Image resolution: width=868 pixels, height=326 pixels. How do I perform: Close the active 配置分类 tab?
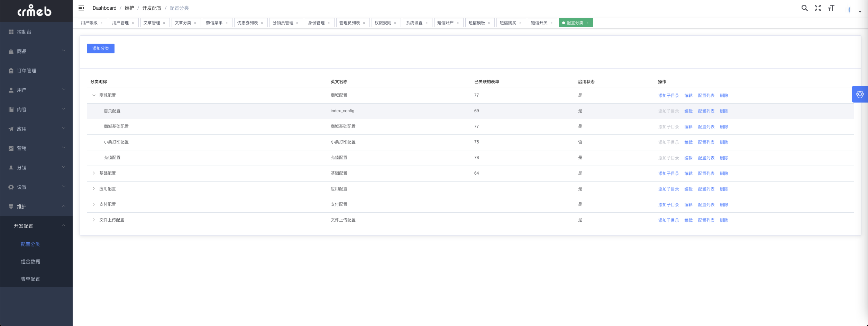(587, 23)
